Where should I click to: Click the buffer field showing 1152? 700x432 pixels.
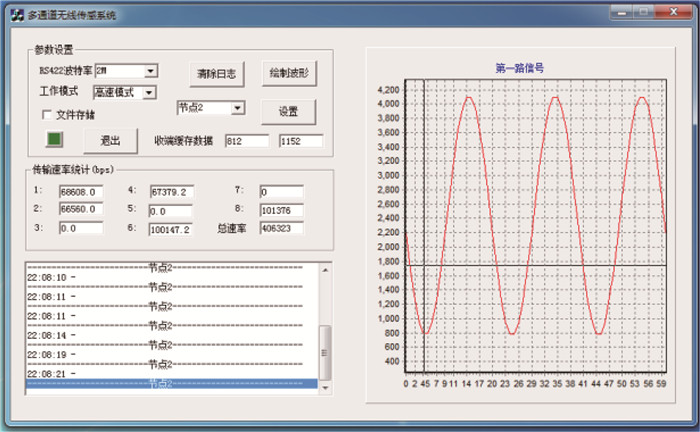(301, 141)
